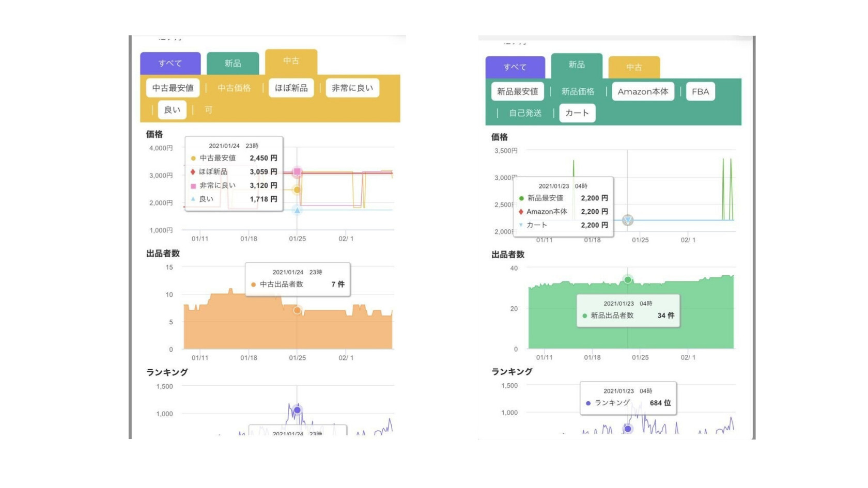
Task: Toggle the 可 series filter
Action: [208, 109]
